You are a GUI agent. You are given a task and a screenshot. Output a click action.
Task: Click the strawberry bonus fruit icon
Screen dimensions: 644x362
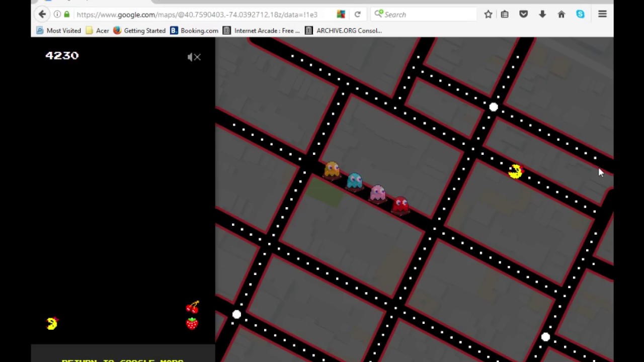pyautogui.click(x=192, y=323)
